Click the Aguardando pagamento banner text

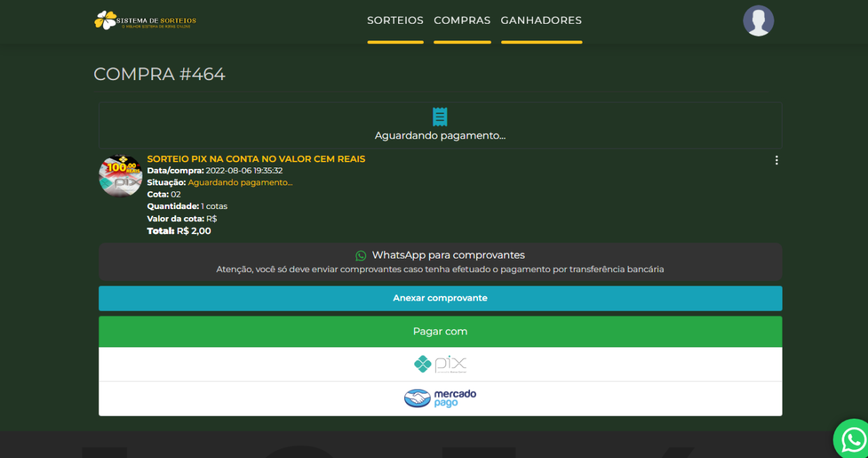(440, 136)
